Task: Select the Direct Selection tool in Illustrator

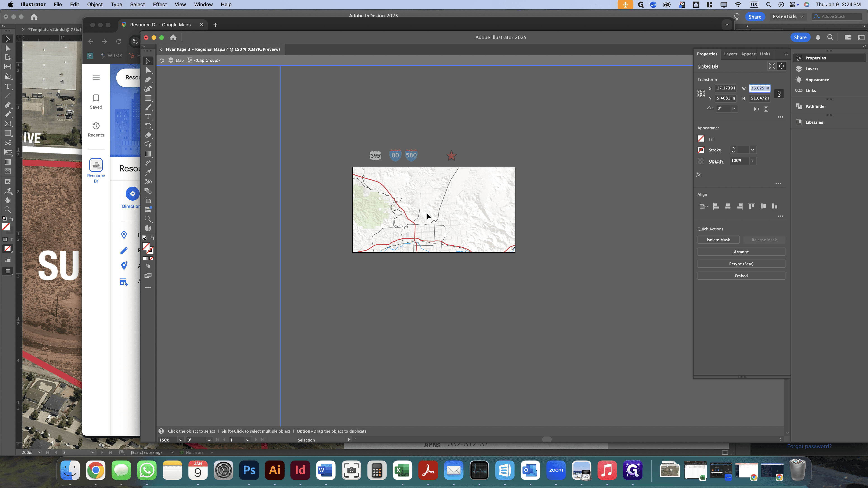Action: pos(148,70)
